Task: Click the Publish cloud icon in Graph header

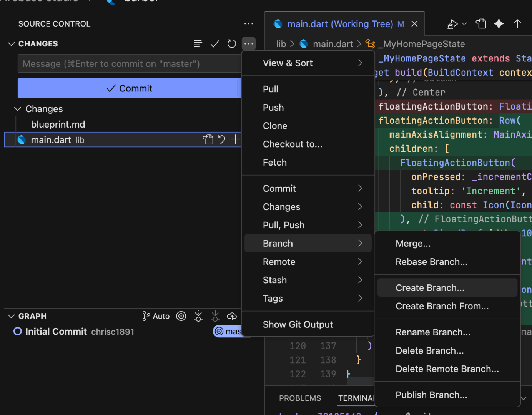Action: pos(232,316)
